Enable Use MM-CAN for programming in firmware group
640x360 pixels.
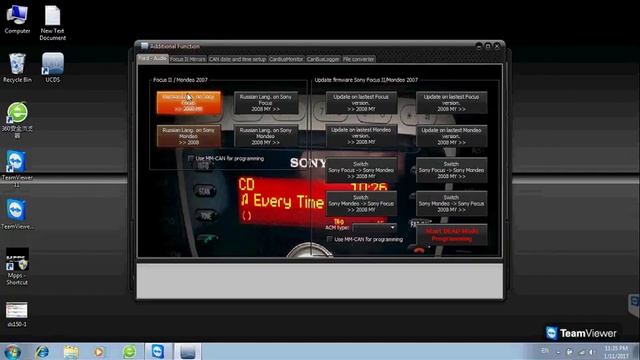[x=329, y=239]
